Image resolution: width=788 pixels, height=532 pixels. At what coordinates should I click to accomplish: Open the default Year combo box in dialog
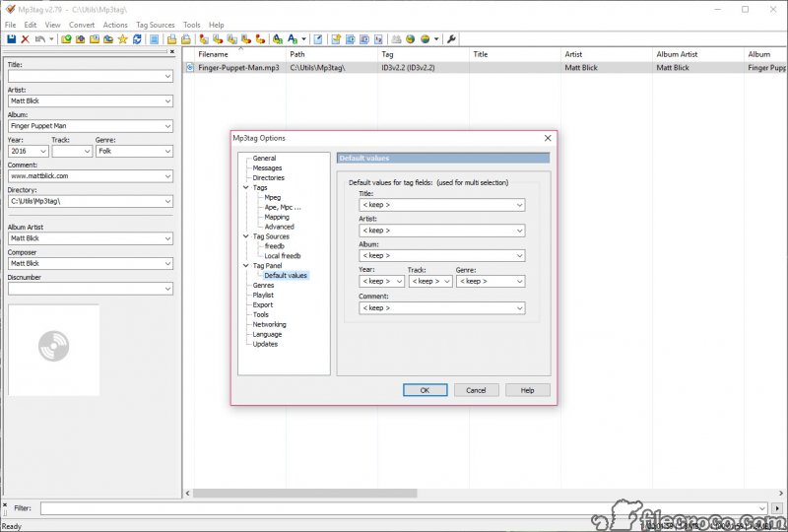(381, 281)
